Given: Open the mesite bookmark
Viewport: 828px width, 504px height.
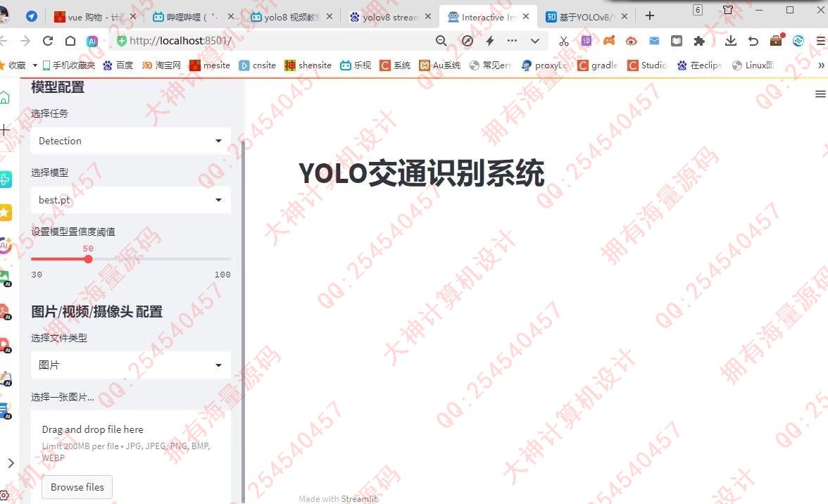Looking at the screenshot, I should pos(210,65).
